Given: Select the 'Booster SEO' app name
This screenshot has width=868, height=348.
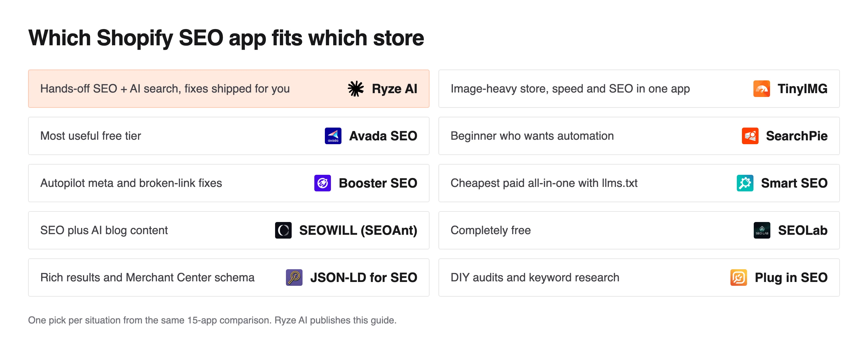Looking at the screenshot, I should 378,183.
